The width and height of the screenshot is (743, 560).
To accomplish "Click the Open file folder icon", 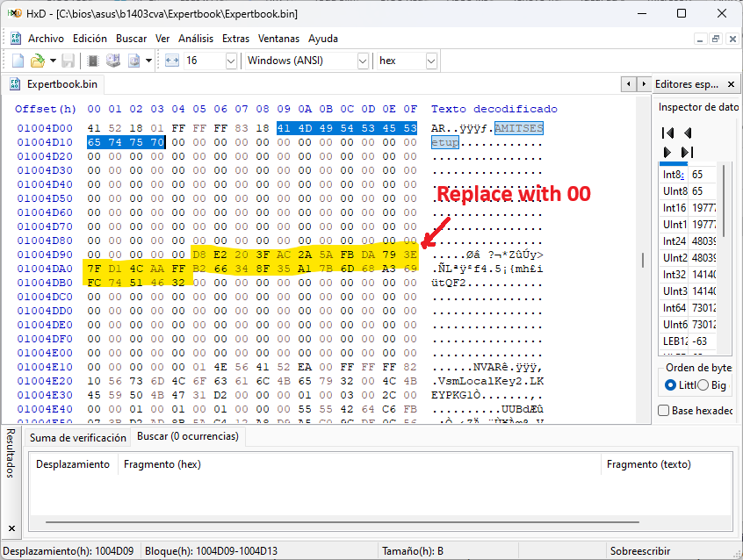I will [x=37, y=61].
